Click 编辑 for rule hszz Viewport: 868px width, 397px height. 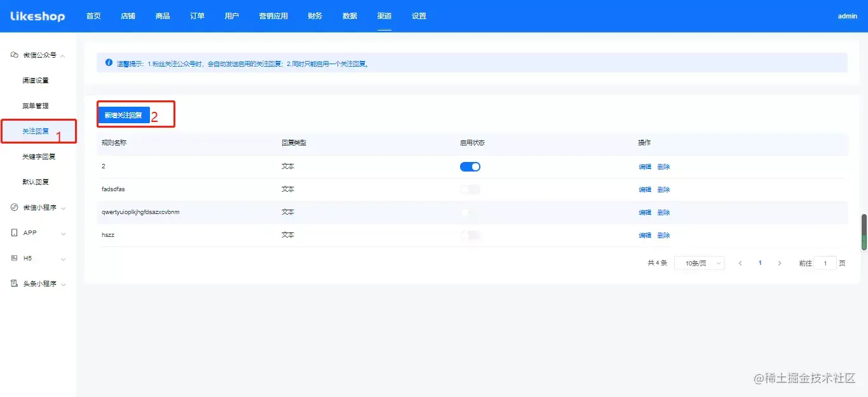click(645, 236)
